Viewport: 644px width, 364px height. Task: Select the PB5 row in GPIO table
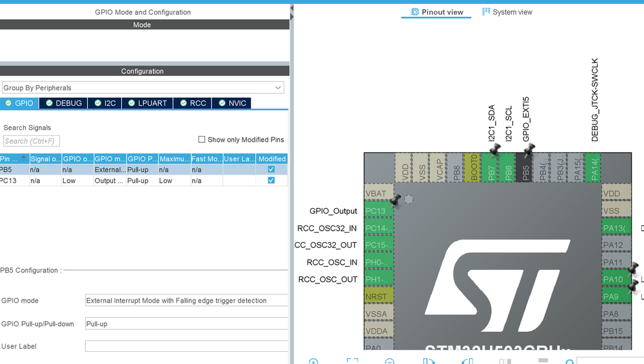click(x=144, y=169)
